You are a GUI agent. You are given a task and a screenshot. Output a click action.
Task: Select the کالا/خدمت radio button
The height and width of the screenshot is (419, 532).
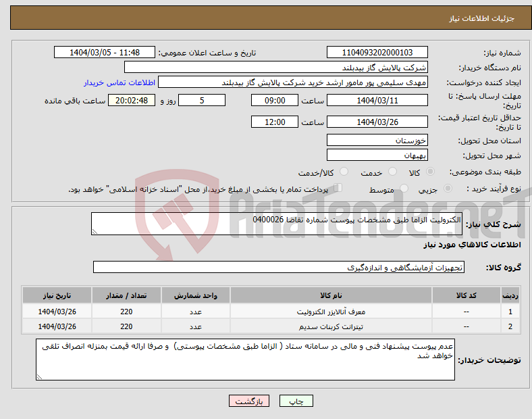(x=344, y=172)
